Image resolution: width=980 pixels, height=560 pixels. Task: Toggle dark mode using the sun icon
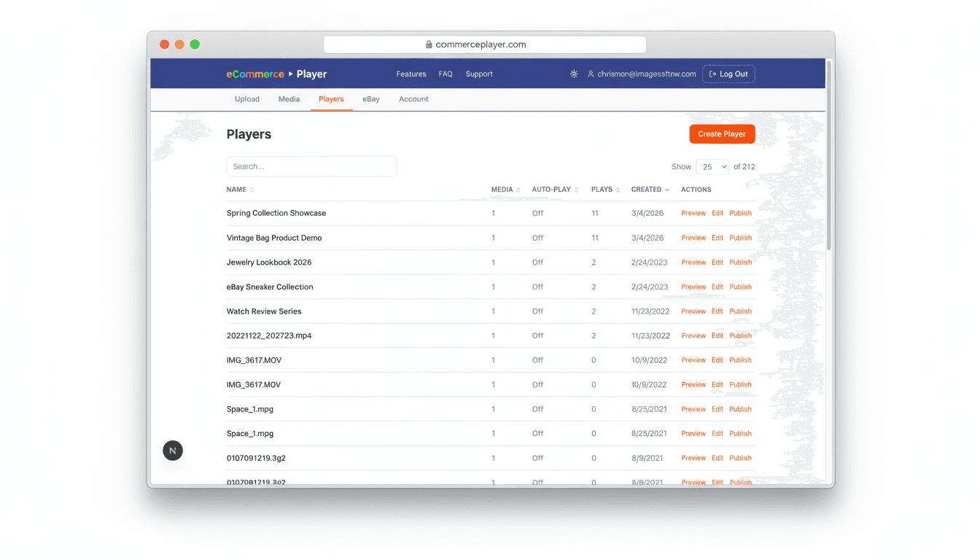coord(574,74)
